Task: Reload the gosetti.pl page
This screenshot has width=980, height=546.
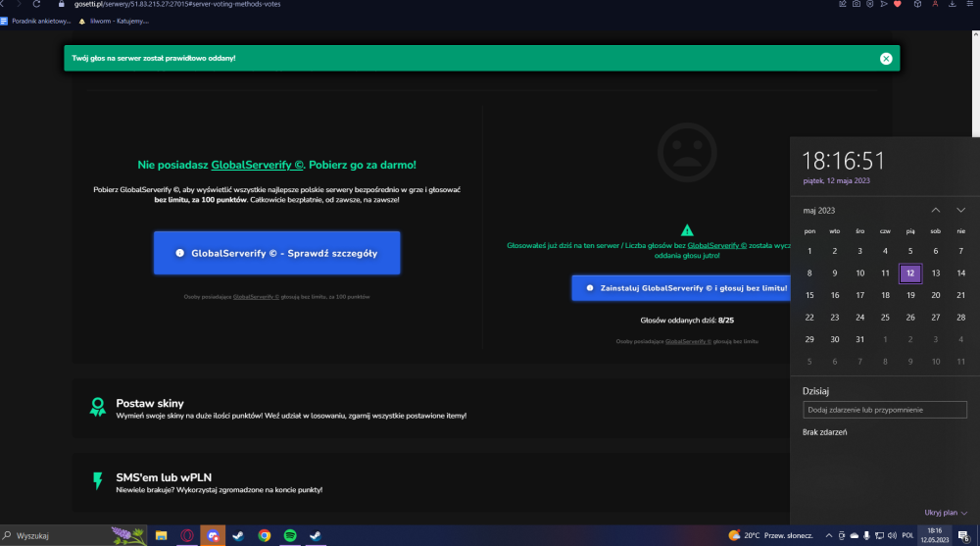Action: (x=36, y=4)
